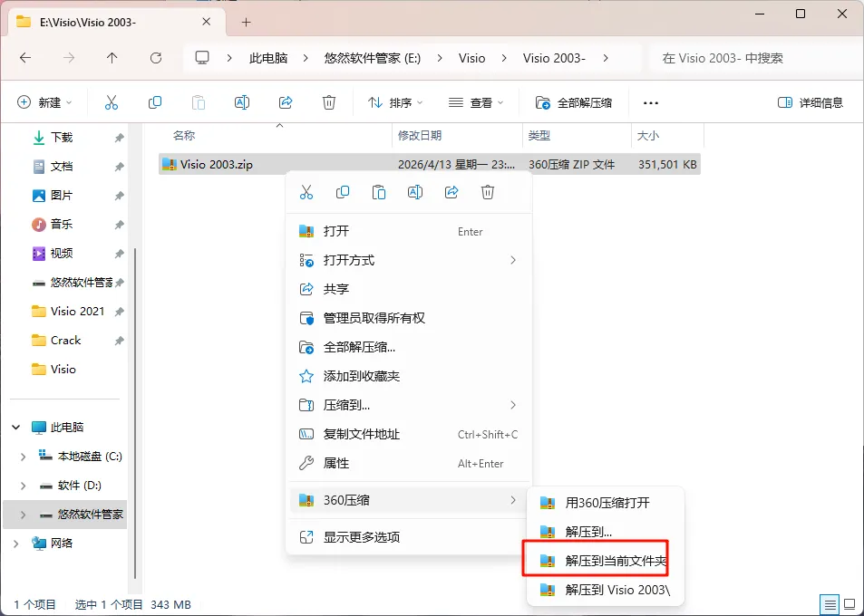Open the Crack folder in sidebar
Screen dimensions: 864x616
(66, 341)
